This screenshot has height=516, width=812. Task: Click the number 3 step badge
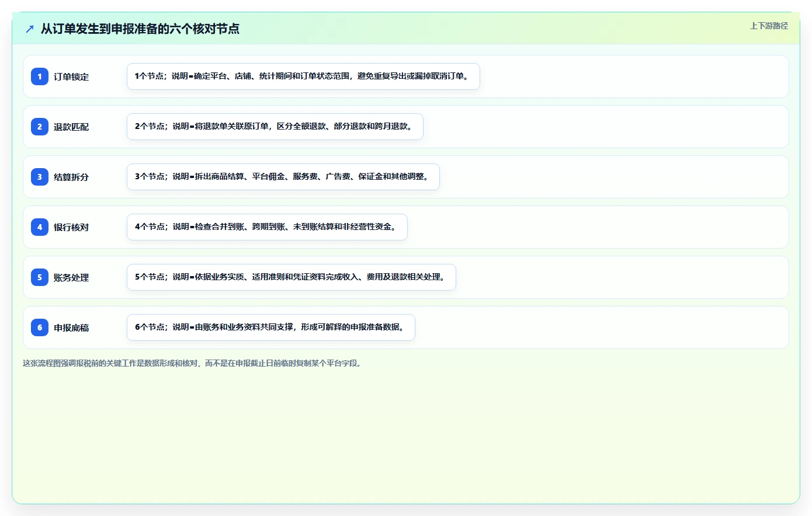[x=40, y=177]
